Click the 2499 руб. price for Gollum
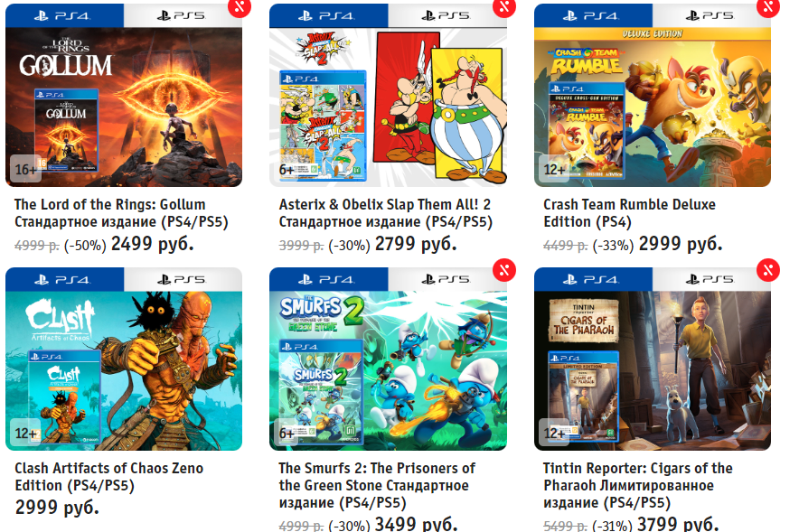The width and height of the screenshot is (799, 532). tap(153, 244)
